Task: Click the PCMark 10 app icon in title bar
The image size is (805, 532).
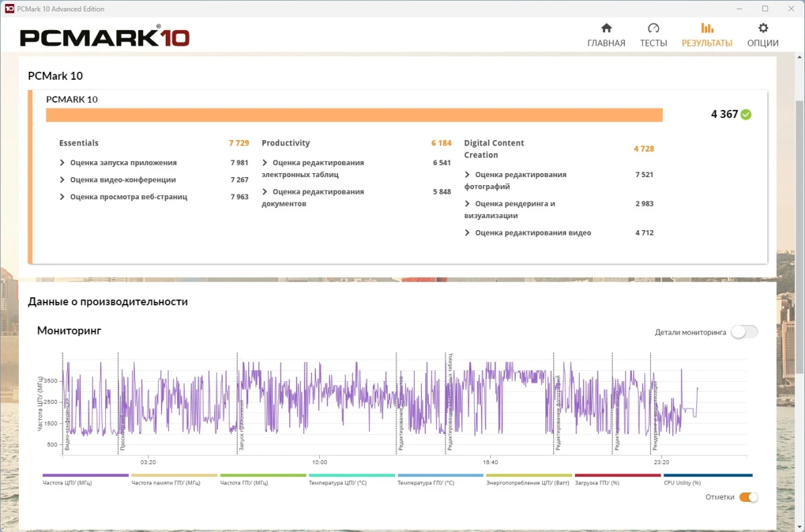Action: coord(9,9)
